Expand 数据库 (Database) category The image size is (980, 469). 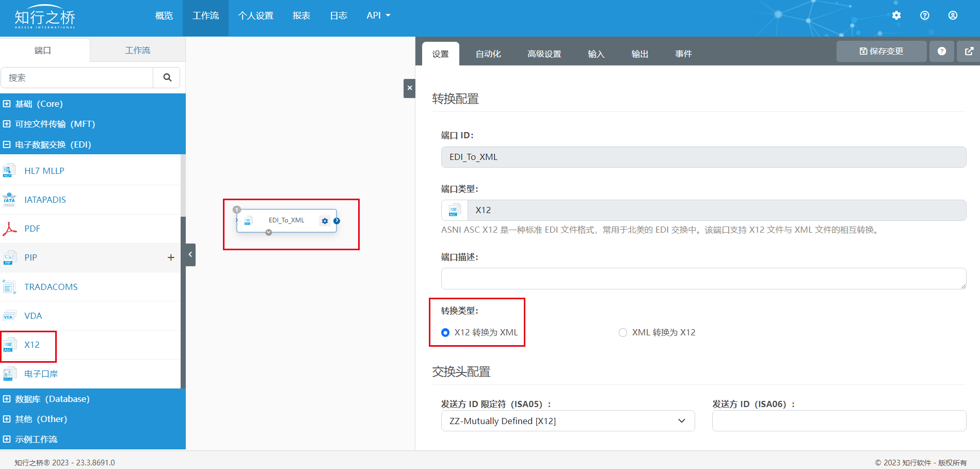[7, 399]
